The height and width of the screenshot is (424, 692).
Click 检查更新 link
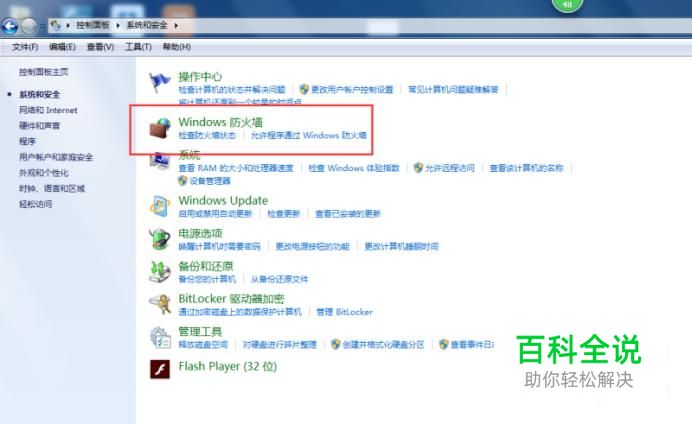283,214
